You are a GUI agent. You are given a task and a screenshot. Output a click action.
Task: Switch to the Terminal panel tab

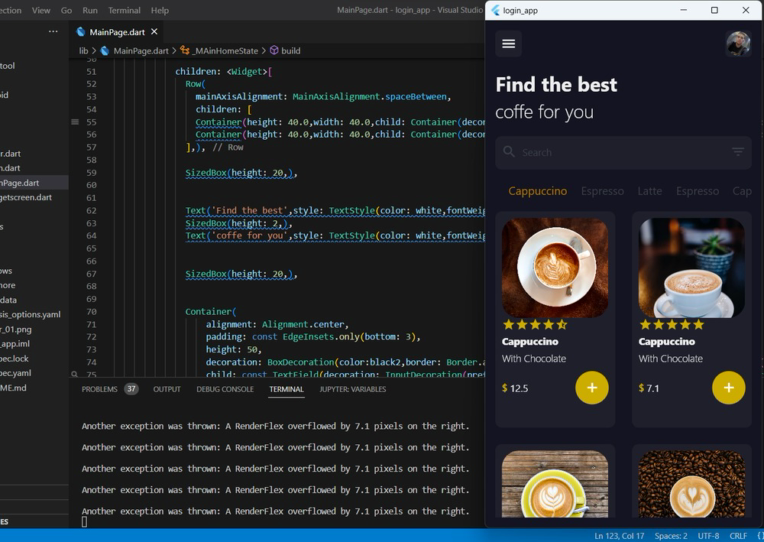(x=286, y=389)
